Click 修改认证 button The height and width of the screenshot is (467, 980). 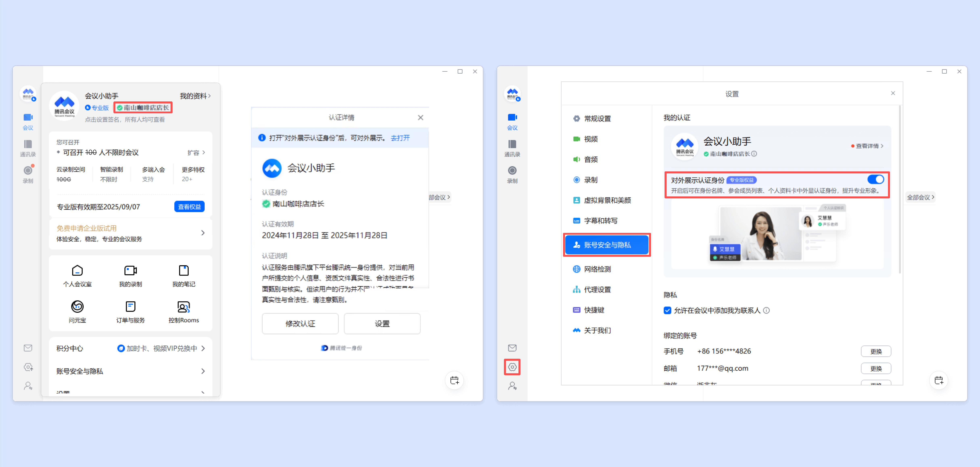point(300,324)
